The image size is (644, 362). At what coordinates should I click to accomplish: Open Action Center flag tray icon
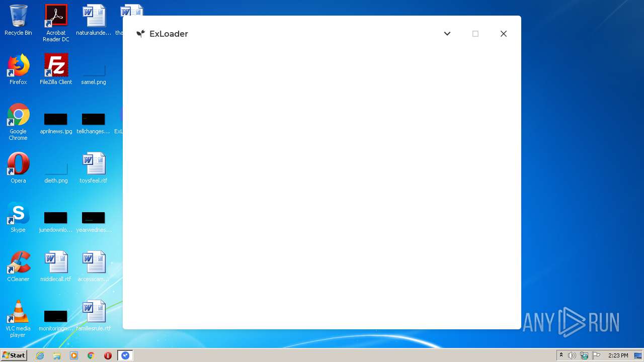pos(596,355)
